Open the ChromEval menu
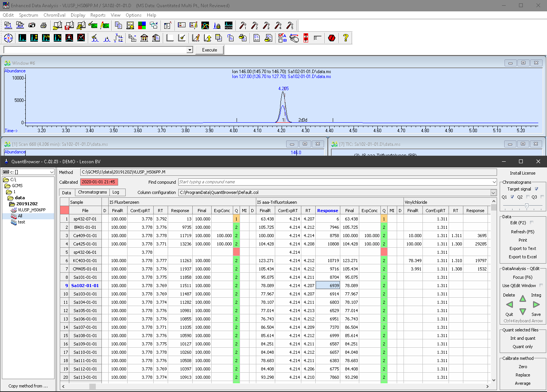This screenshot has height=392, width=547. click(55, 15)
